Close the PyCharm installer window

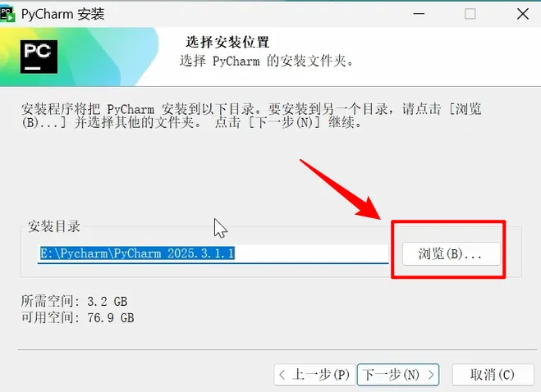coord(523,14)
